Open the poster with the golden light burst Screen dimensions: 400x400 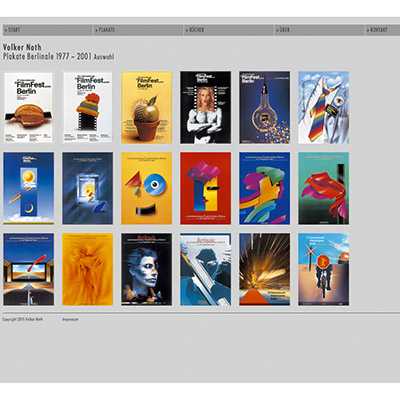tap(265, 269)
